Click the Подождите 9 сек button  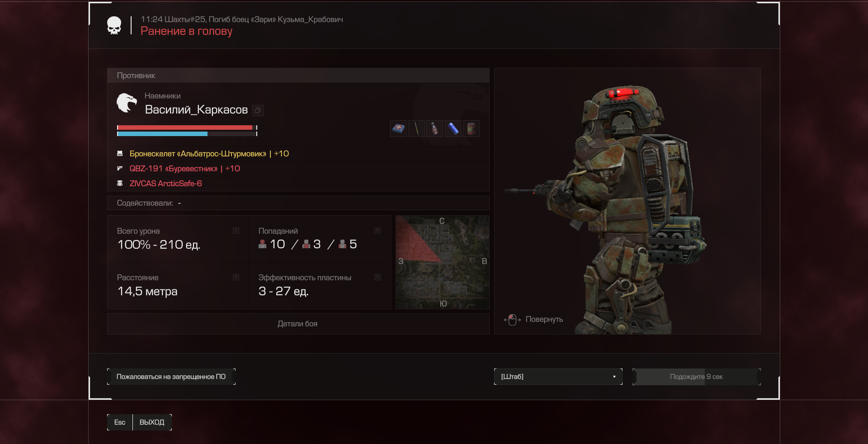(696, 377)
